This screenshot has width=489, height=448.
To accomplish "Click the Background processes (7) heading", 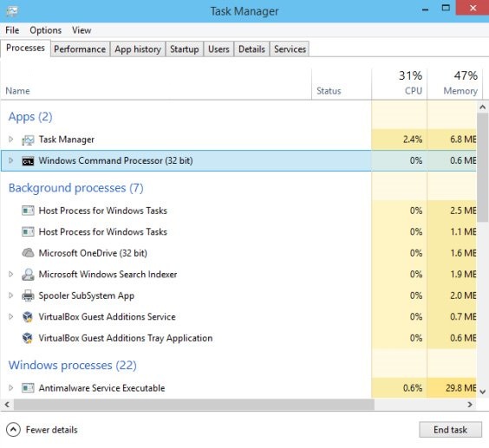I will (x=75, y=188).
